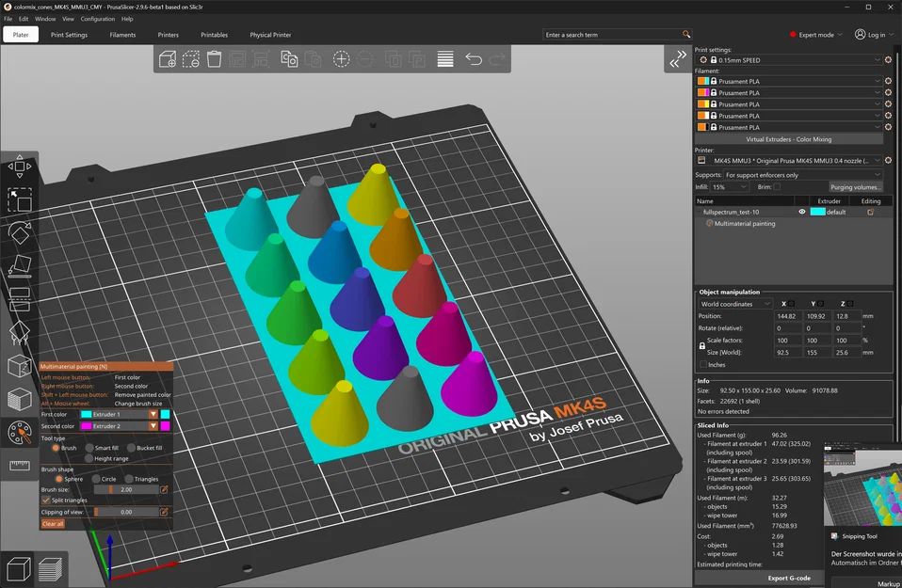This screenshot has width=902, height=588.
Task: Open the layers editing toolbar icon
Action: pyautogui.click(x=445, y=58)
